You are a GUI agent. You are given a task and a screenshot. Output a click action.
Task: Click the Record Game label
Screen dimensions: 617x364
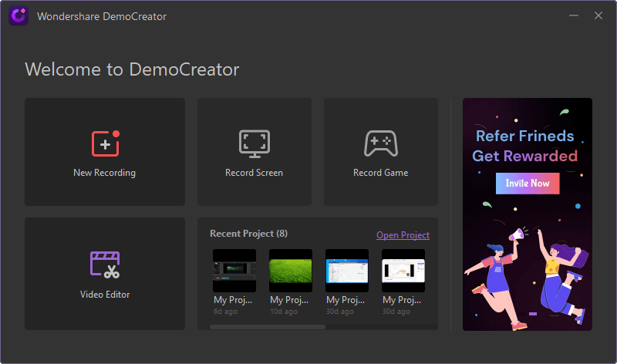click(x=380, y=173)
